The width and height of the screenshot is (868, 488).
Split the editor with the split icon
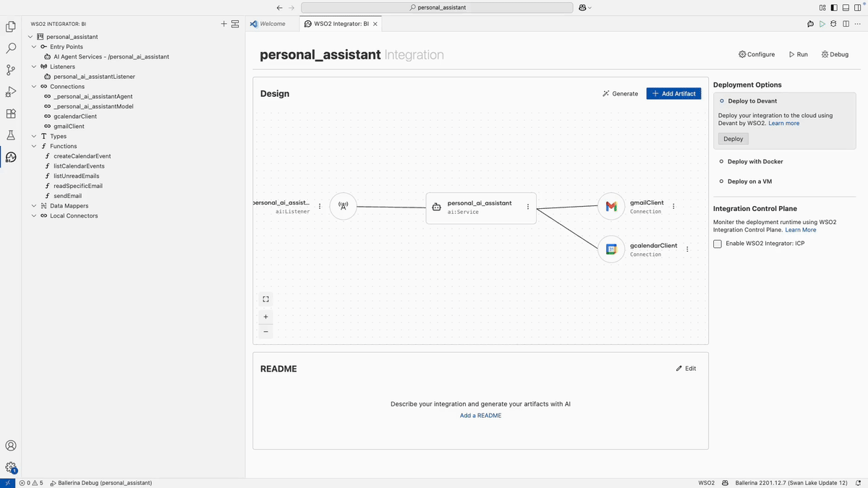[x=846, y=24]
